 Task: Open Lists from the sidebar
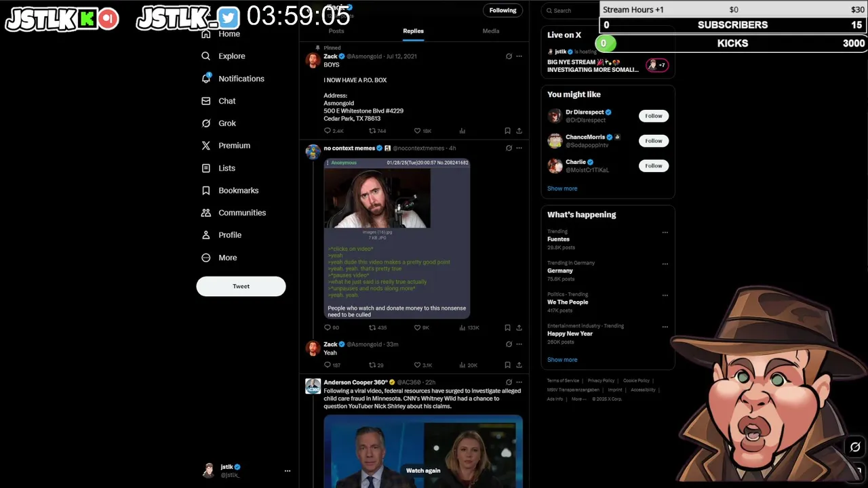pos(219,168)
